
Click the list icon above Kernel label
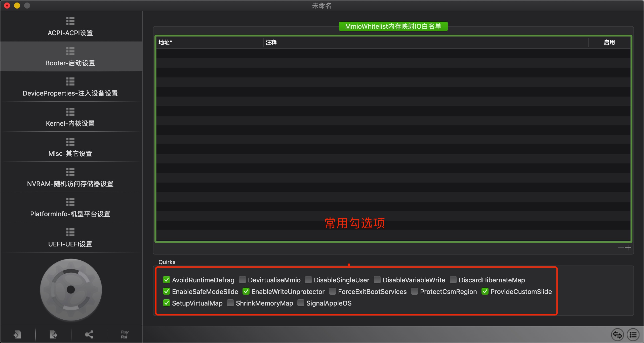[70, 112]
